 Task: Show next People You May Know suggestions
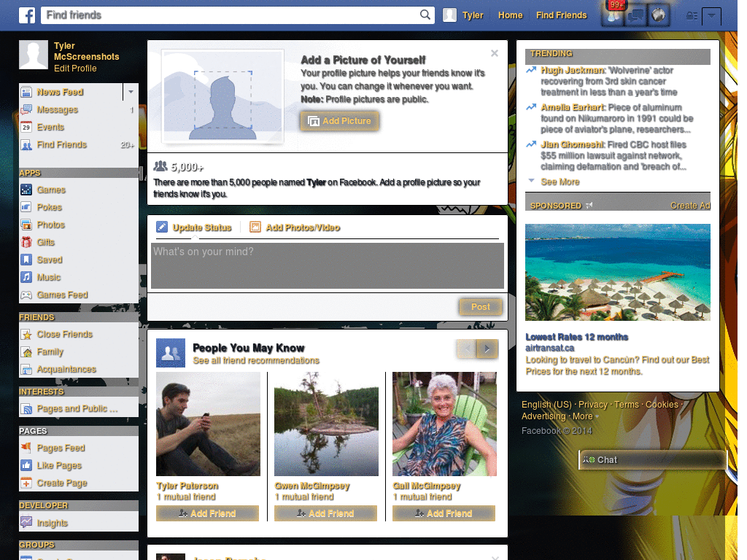pos(487,349)
